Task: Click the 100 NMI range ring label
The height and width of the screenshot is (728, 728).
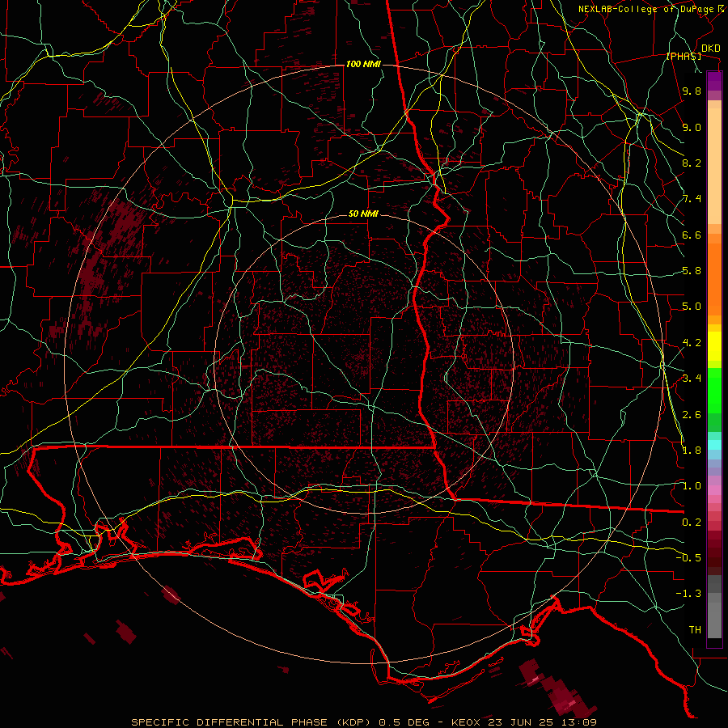Action: pos(363,64)
